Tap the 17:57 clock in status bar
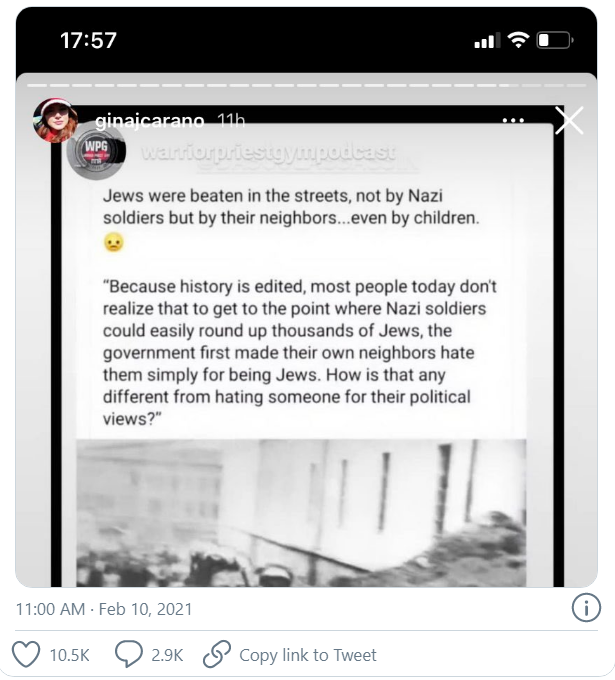615x680 pixels. coord(88,41)
